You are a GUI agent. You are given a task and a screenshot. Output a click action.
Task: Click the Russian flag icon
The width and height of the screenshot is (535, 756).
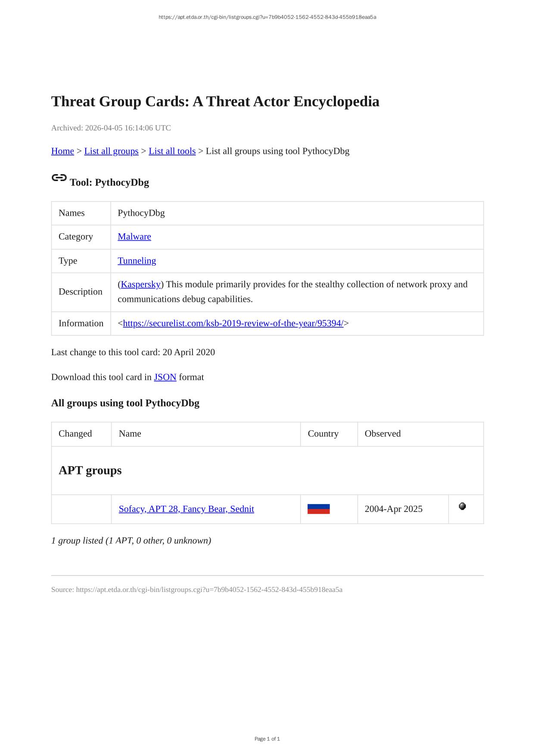pyautogui.click(x=318, y=509)
